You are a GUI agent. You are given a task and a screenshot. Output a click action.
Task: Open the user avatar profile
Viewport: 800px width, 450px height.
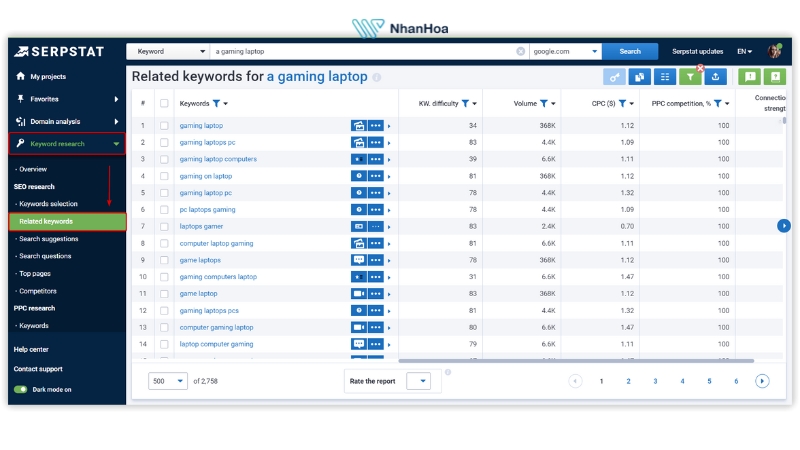pyautogui.click(x=775, y=51)
